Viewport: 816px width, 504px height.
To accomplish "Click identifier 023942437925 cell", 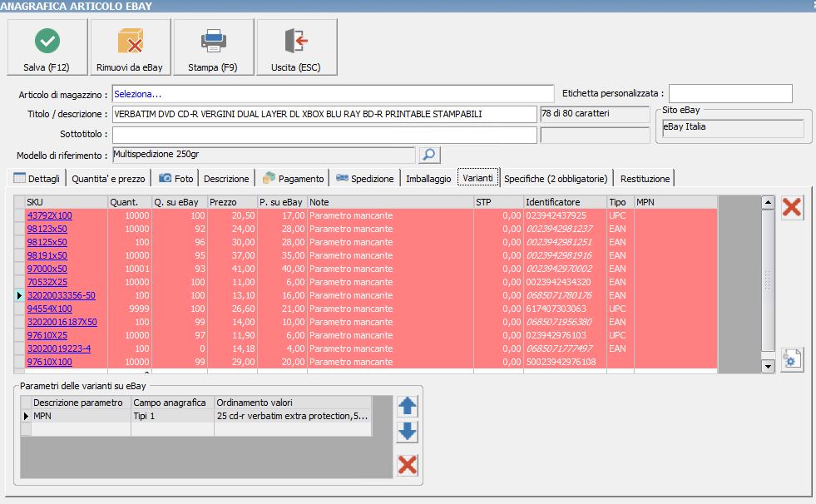I will pyautogui.click(x=565, y=215).
